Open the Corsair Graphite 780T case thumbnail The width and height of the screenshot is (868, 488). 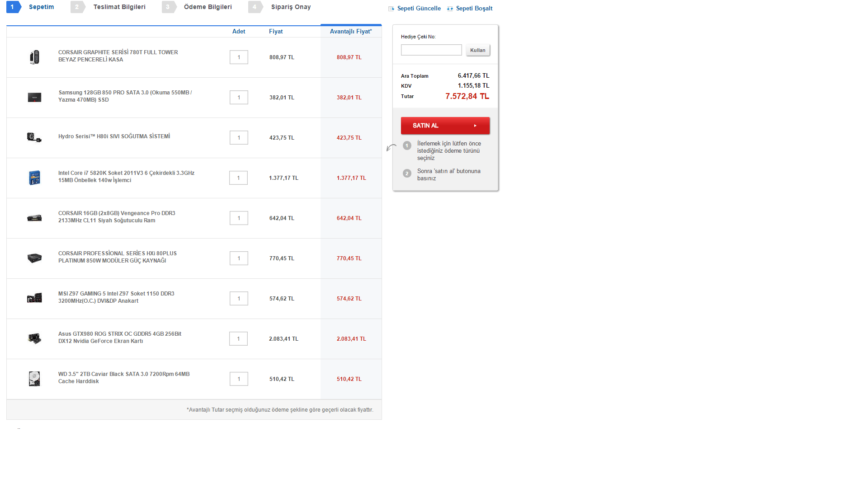point(34,57)
